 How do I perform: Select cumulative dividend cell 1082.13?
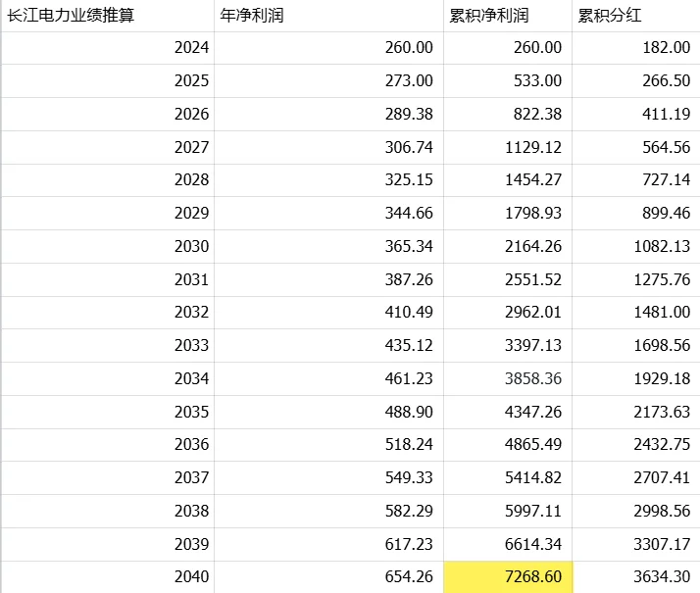pos(636,246)
